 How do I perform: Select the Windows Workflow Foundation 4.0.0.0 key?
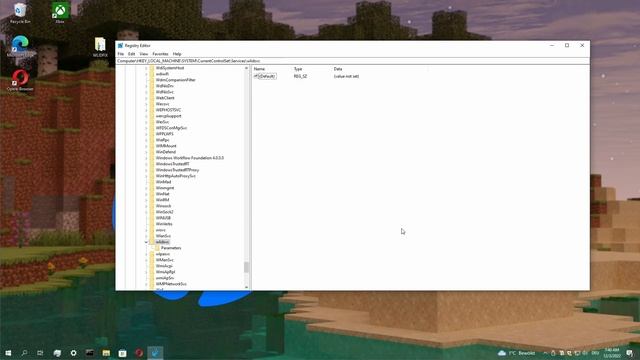click(x=190, y=158)
